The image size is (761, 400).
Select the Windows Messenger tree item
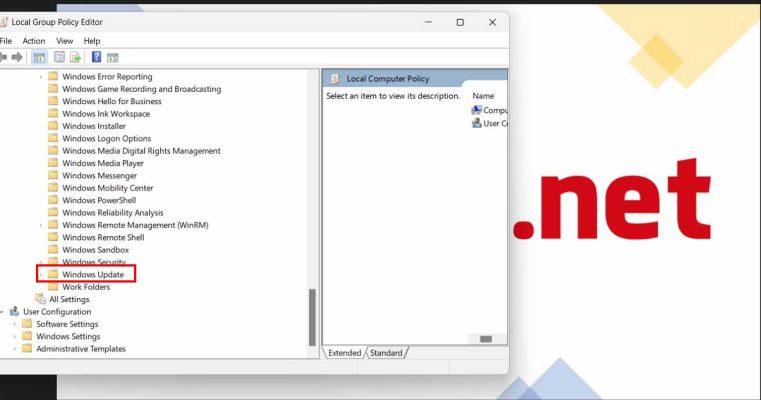point(99,175)
